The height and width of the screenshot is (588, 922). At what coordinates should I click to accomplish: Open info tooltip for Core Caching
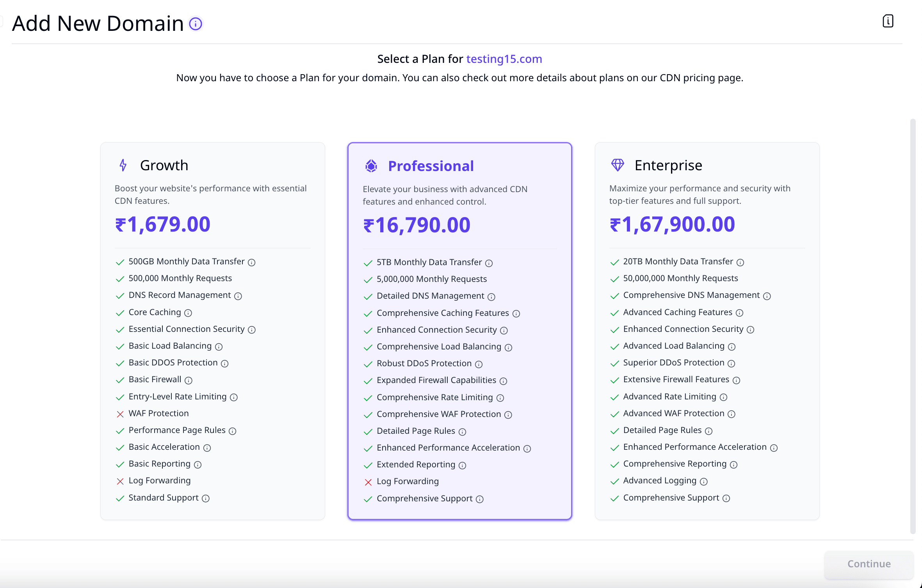[189, 313]
